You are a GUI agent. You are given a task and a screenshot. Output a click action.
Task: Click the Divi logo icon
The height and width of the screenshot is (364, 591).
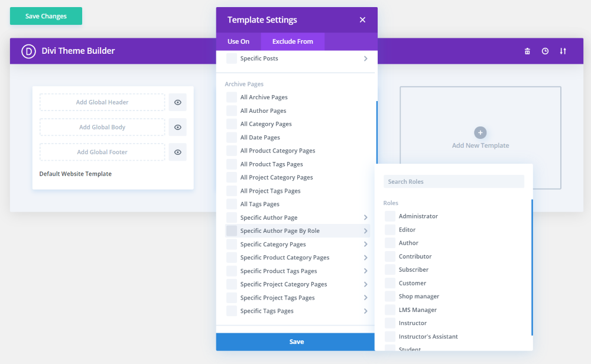point(28,51)
